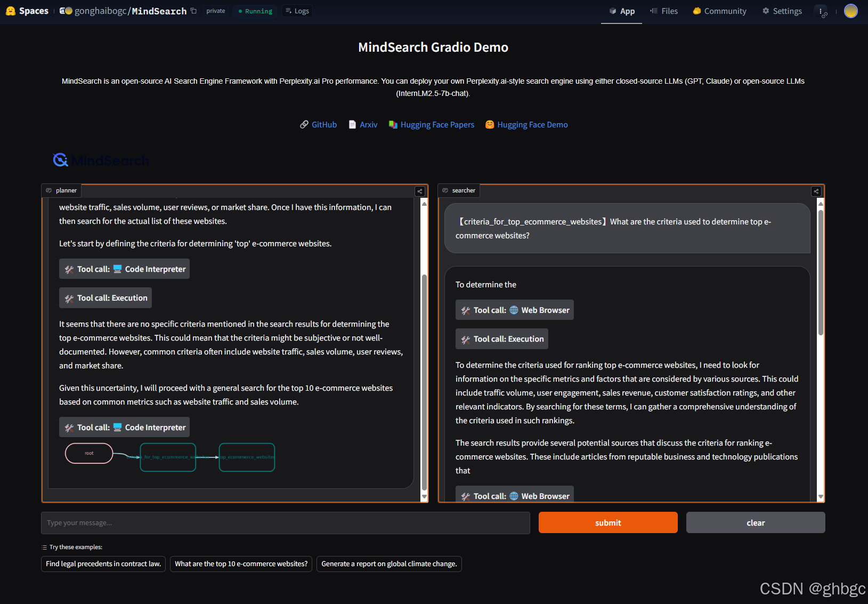Screen dimensions: 868x604
Task: Click the searcher scrollbar down arrow
Action: (821, 497)
